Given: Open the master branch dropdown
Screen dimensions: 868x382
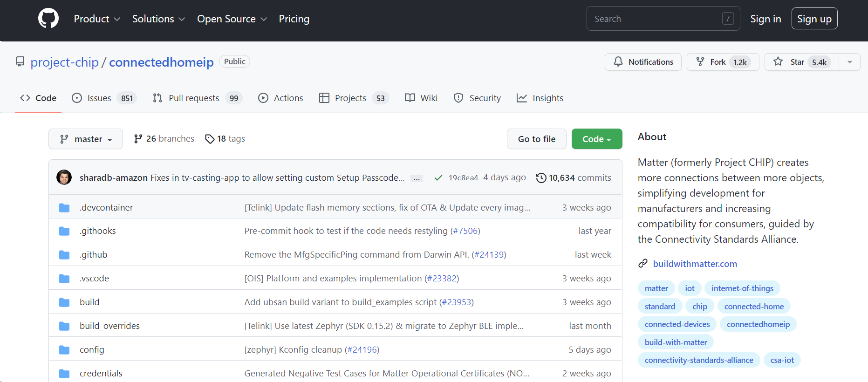Looking at the screenshot, I should click(x=86, y=139).
